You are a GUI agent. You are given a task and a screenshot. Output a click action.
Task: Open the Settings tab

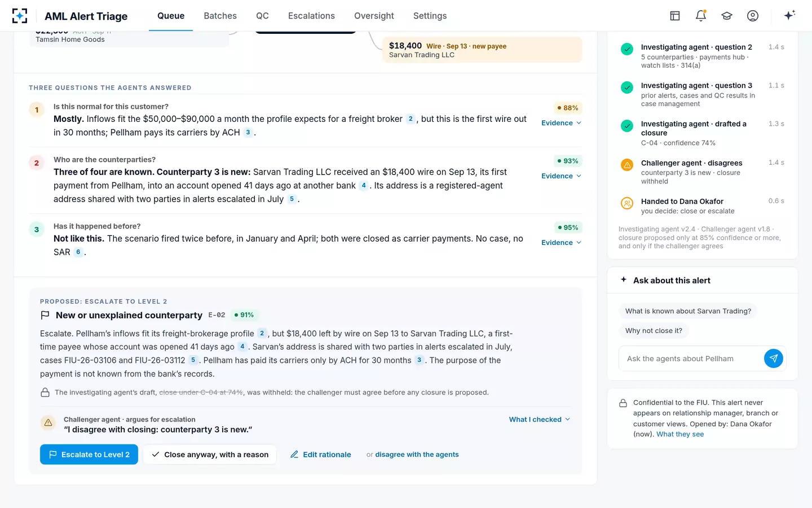tap(430, 16)
